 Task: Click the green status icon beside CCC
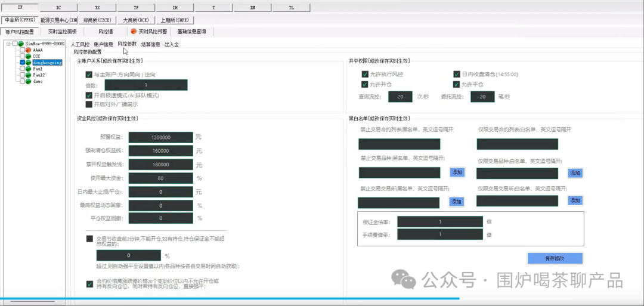pos(29,56)
